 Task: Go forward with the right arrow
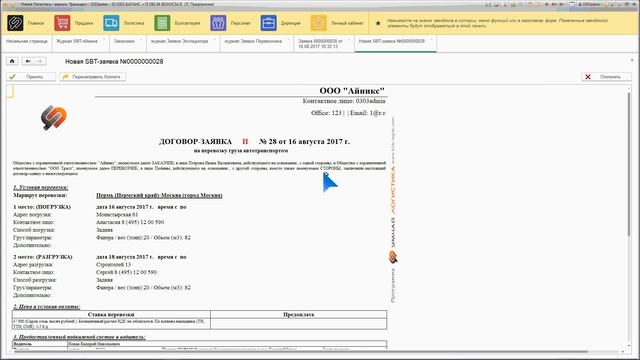pyautogui.click(x=40, y=61)
